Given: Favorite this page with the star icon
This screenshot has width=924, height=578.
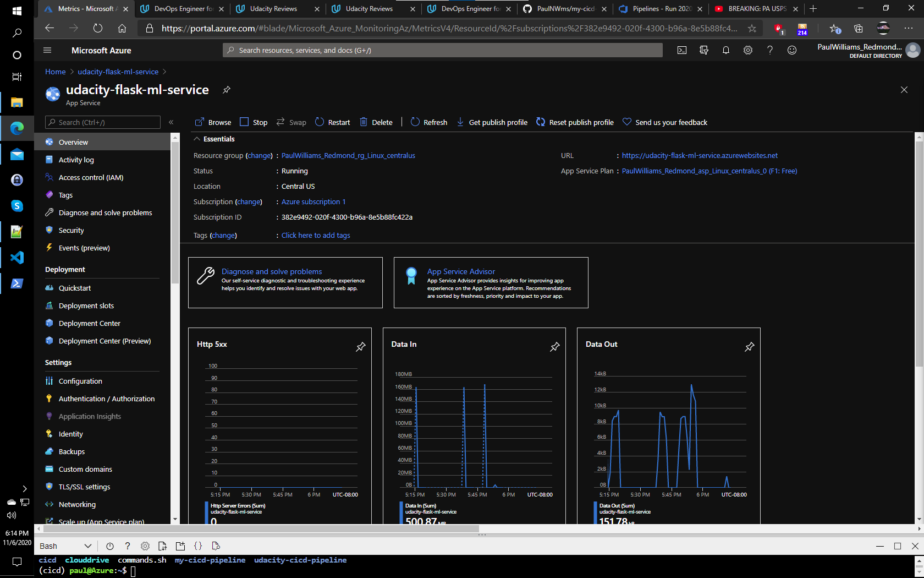Looking at the screenshot, I should click(x=752, y=28).
